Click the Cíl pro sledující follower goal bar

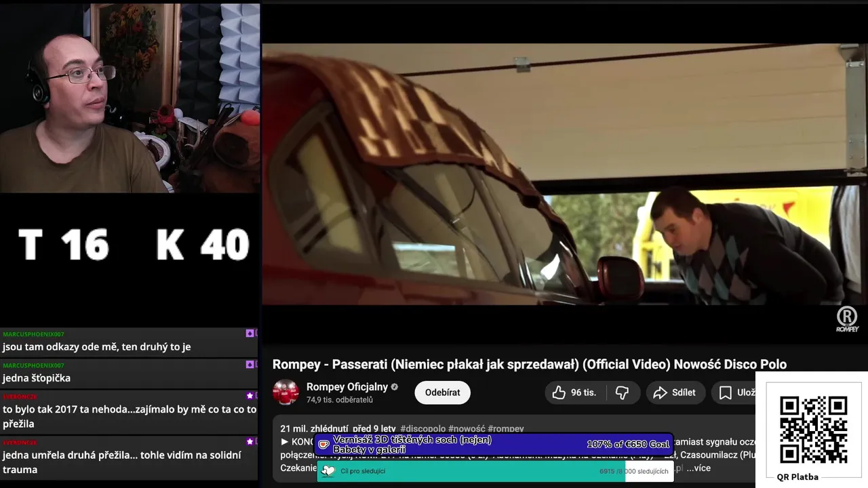coord(494,471)
